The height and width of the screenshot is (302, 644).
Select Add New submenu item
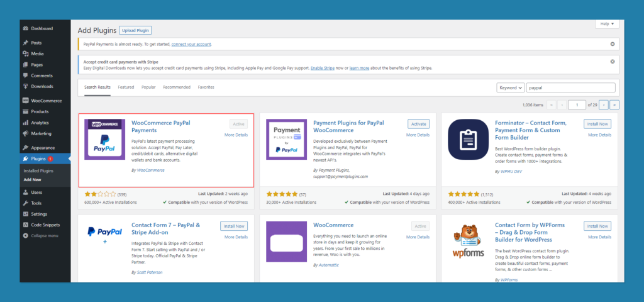tap(33, 179)
